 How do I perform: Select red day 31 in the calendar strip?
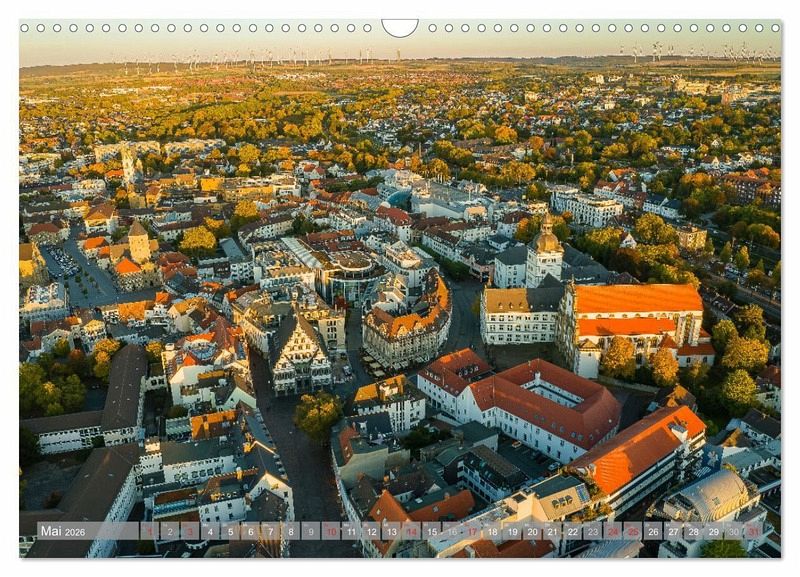point(754,531)
